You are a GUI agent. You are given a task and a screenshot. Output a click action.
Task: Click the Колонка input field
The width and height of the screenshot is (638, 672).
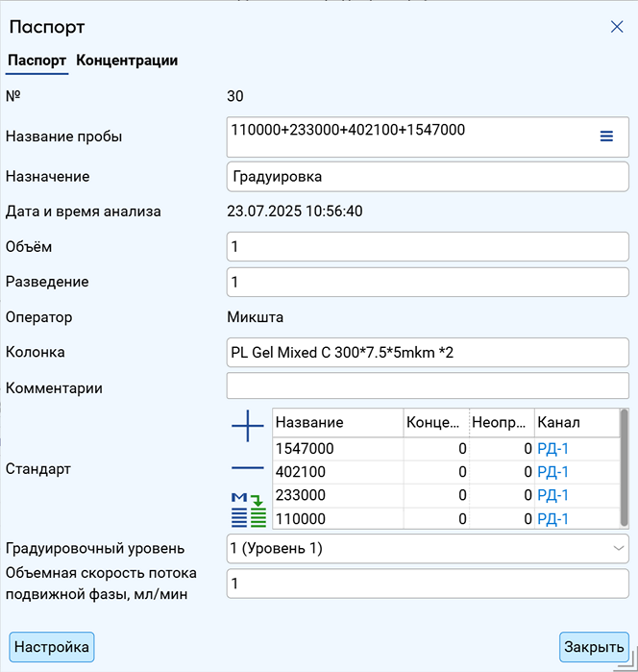[428, 352]
